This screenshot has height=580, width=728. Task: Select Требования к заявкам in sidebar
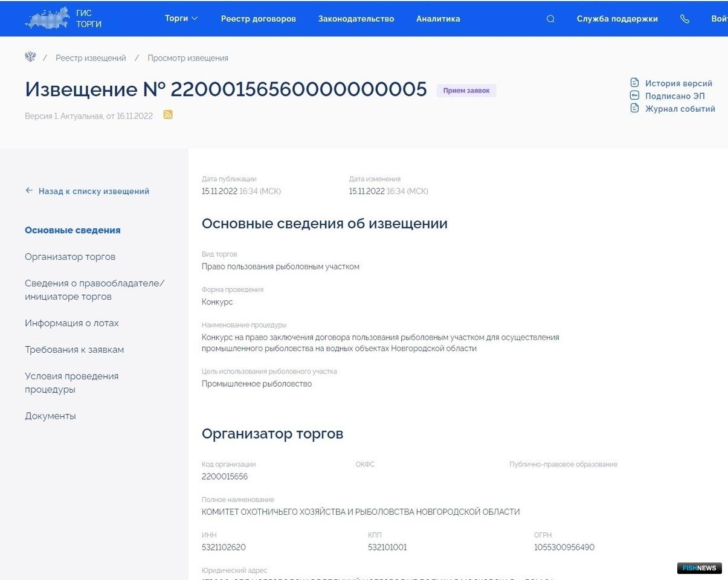(x=74, y=350)
